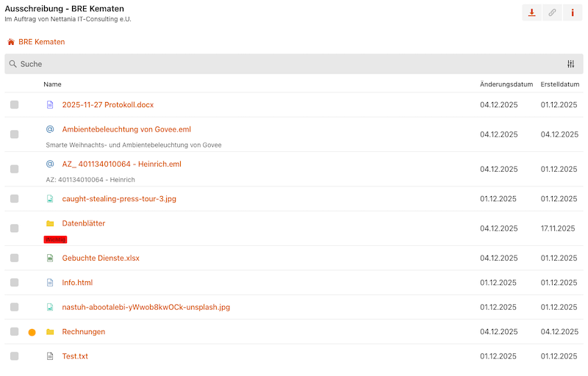Viewport: 588px width, 376px height.
Task: Click the link icon button
Action: coord(552,12)
